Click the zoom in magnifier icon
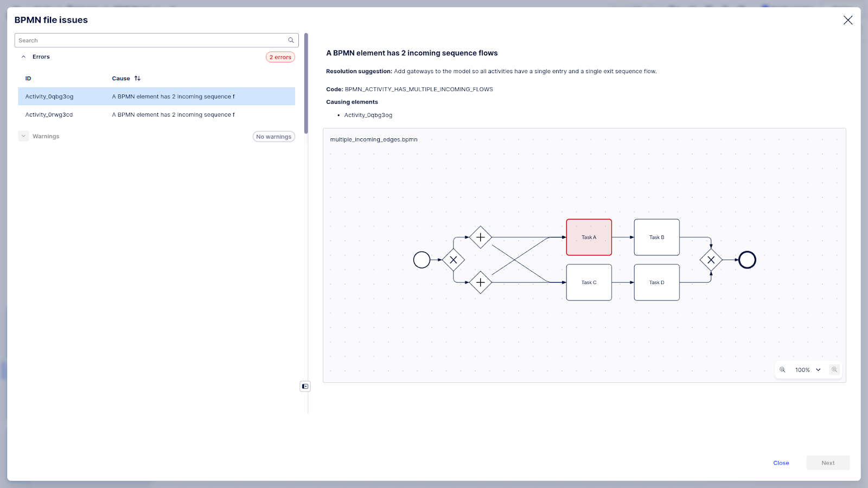This screenshot has height=488, width=868. [834, 370]
